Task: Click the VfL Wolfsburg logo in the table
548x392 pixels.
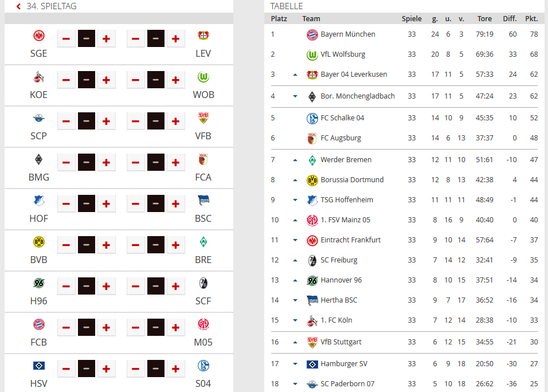Action: click(x=312, y=54)
